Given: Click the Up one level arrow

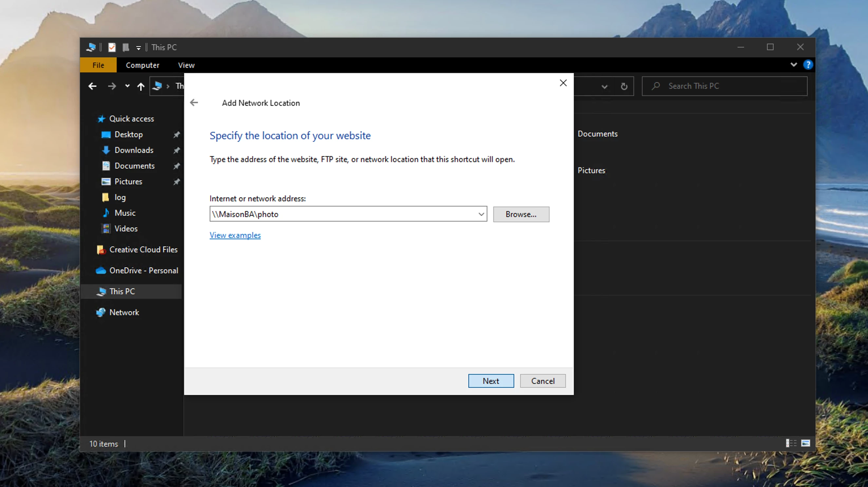Looking at the screenshot, I should pyautogui.click(x=141, y=86).
